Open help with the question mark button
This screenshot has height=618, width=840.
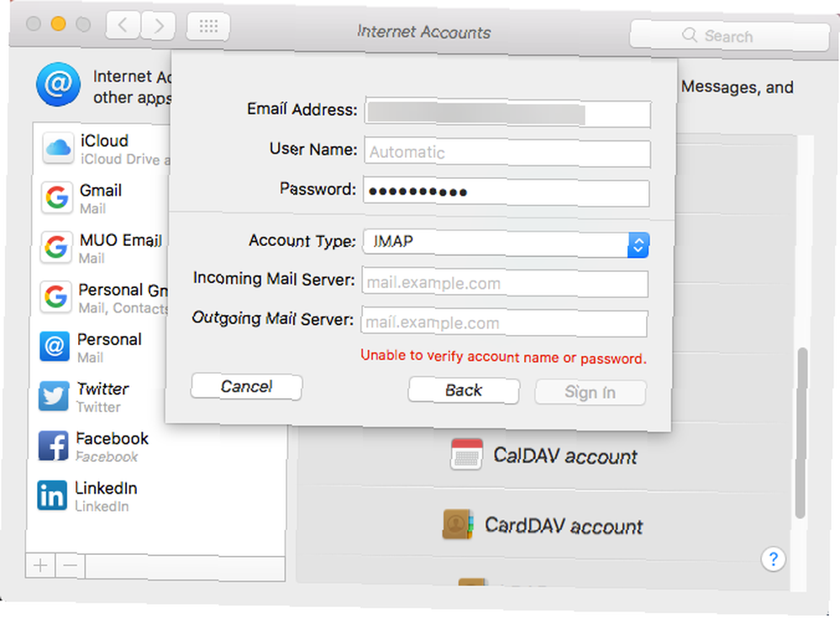pos(773,559)
